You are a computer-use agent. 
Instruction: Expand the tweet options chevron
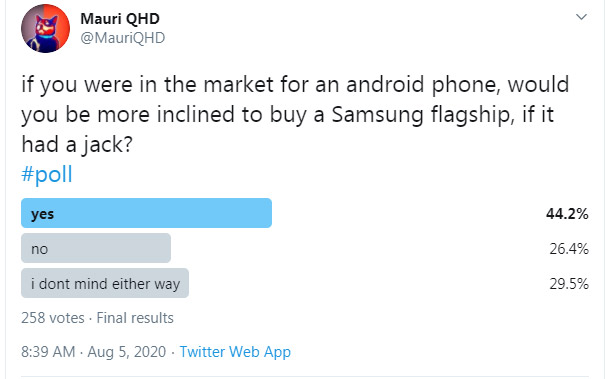pyautogui.click(x=581, y=17)
